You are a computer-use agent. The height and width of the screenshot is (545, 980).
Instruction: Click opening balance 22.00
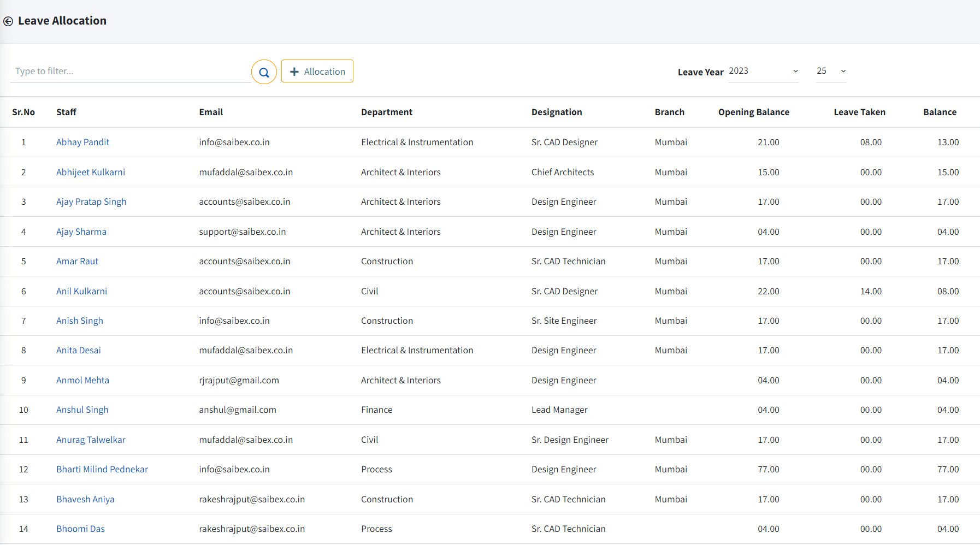coord(769,291)
